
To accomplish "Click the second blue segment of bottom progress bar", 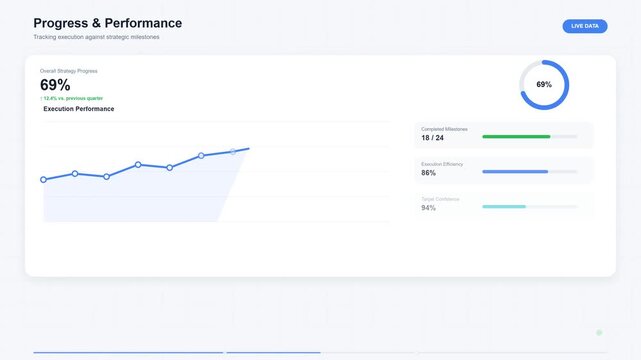I will point(273,353).
